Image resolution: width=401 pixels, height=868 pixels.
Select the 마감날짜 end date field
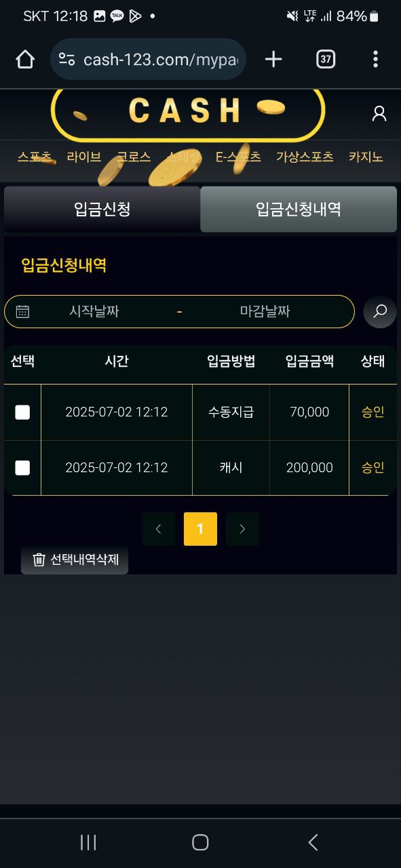(x=265, y=311)
